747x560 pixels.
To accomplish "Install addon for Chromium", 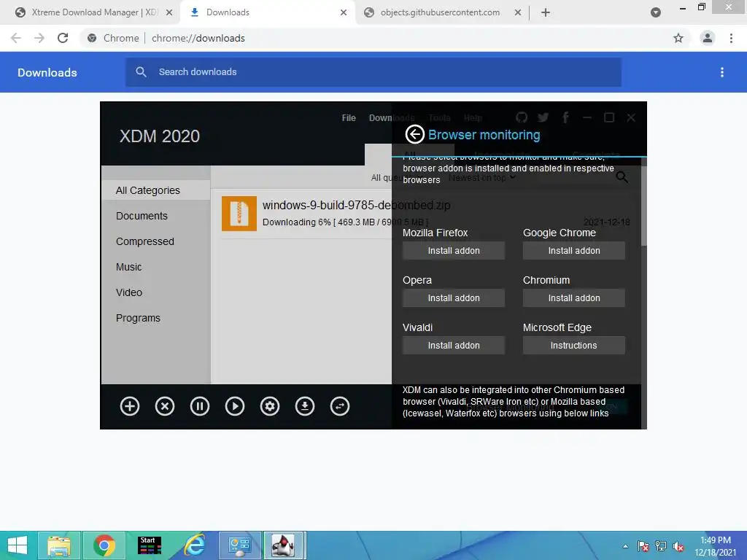I will [x=574, y=297].
